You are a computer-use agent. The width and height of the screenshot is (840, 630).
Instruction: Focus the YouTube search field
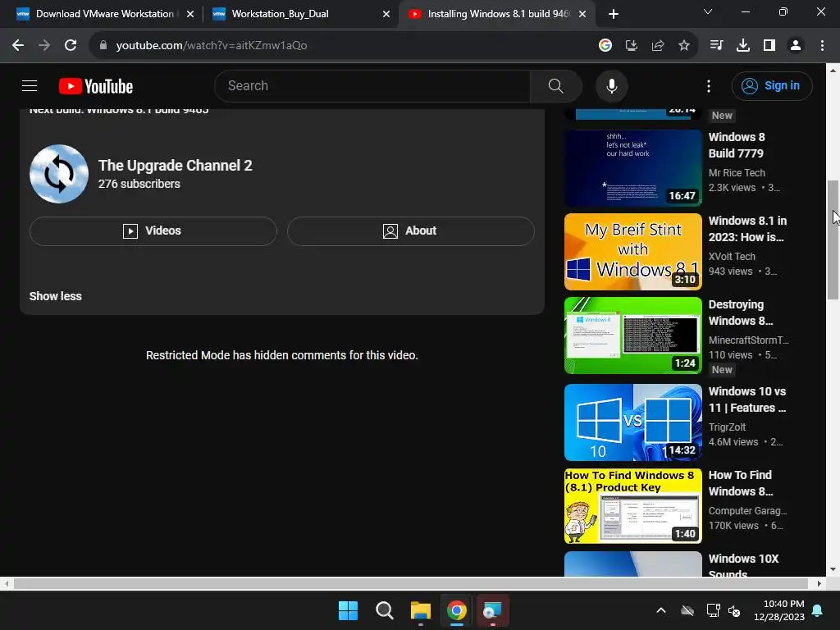point(372,85)
